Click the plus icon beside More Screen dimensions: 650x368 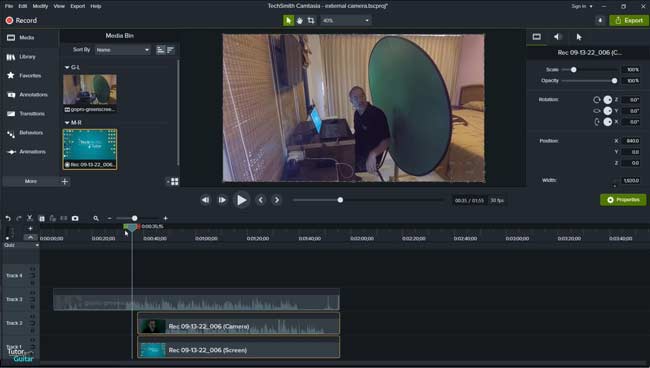point(65,181)
